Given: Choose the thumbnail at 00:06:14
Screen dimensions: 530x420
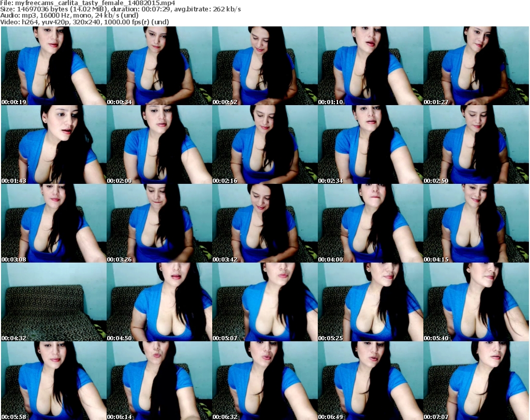Looking at the screenshot, I should [x=159, y=381].
